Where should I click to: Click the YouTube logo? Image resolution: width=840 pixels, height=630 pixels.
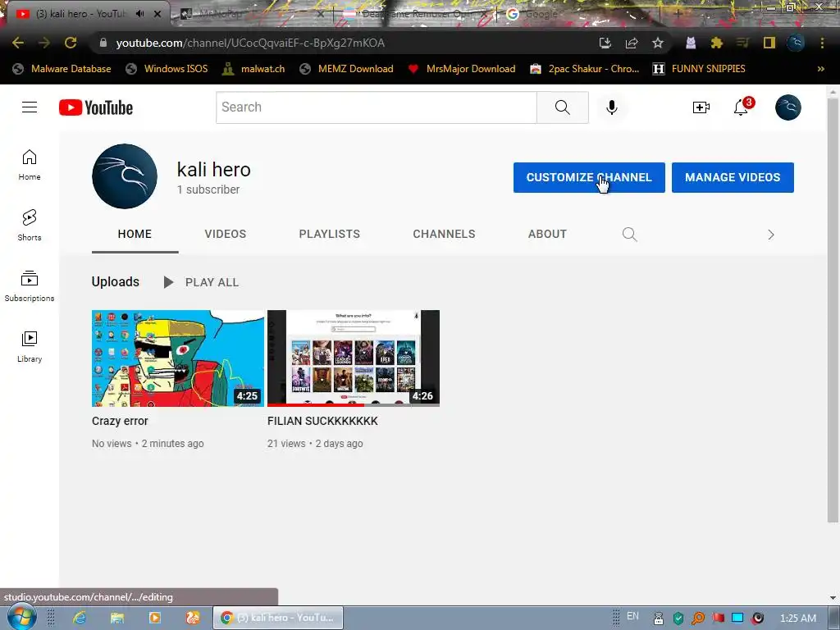(x=96, y=107)
